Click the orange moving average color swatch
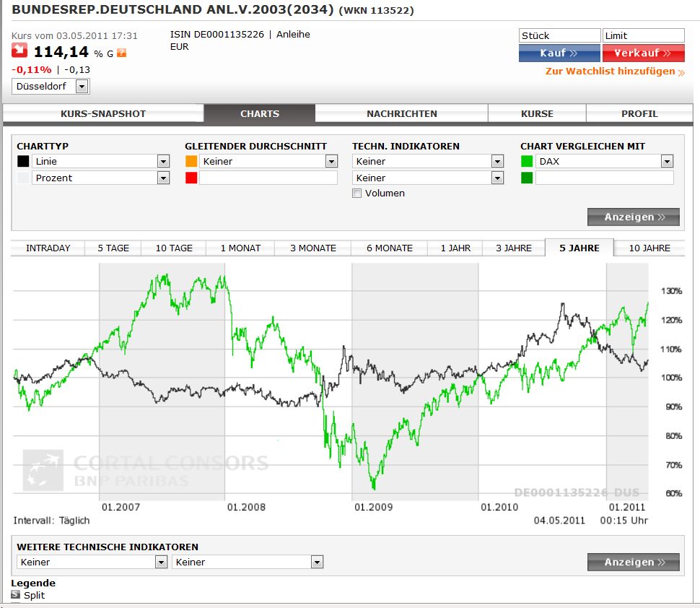Screen dimensions: 700x608 point(191,161)
